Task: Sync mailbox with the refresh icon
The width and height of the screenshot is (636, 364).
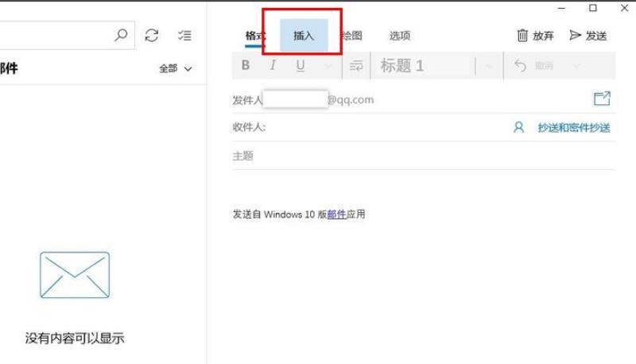Action: pyautogui.click(x=152, y=35)
